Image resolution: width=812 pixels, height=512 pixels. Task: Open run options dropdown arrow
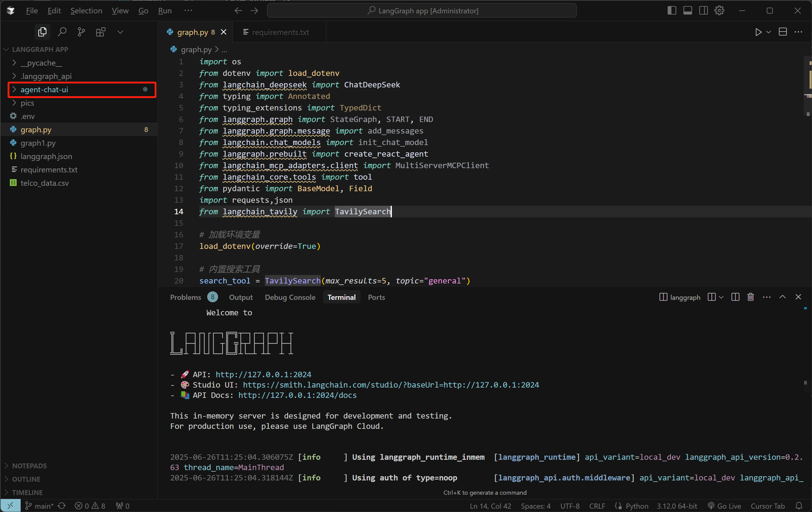tap(769, 32)
